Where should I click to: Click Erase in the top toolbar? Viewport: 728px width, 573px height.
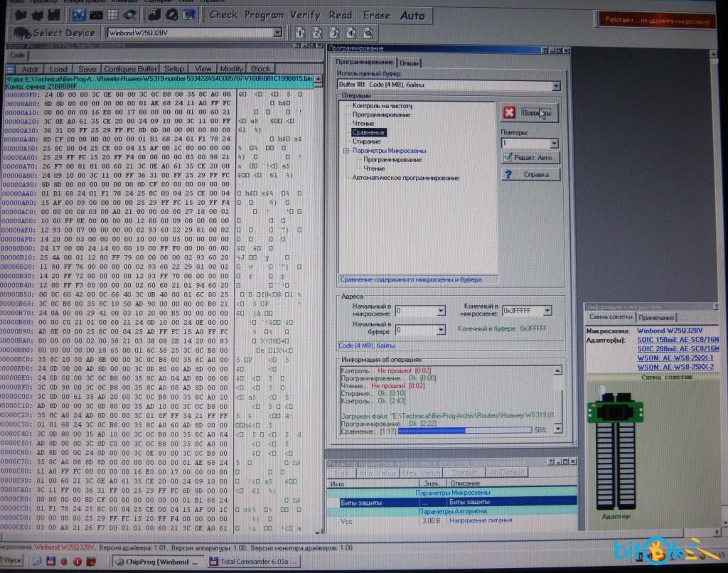[377, 16]
